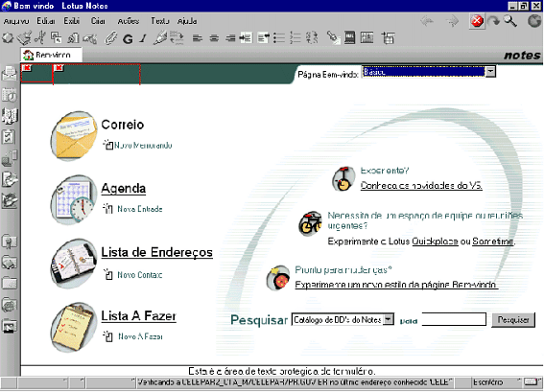This screenshot has width=544, height=392.
Task: Select the Bem-vindo window tab
Action: (x=52, y=55)
